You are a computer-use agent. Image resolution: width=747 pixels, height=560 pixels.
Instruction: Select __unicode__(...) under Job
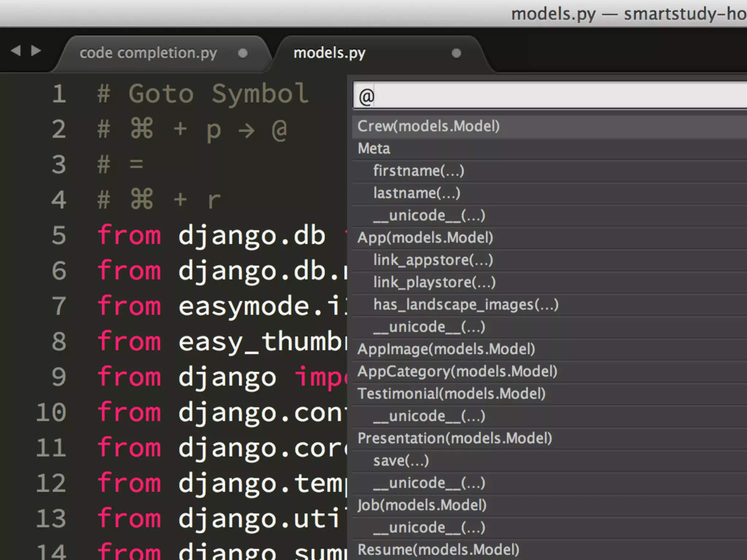click(550, 528)
